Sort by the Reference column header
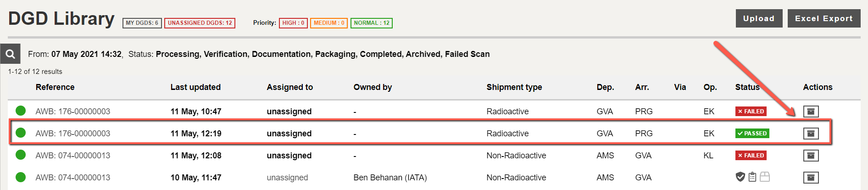 point(55,87)
